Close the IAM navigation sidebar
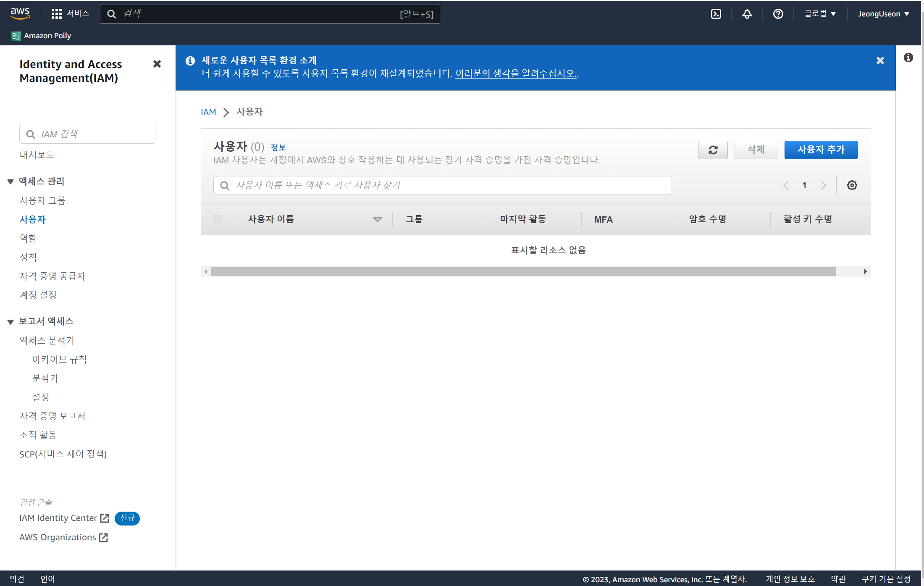 pos(157,64)
